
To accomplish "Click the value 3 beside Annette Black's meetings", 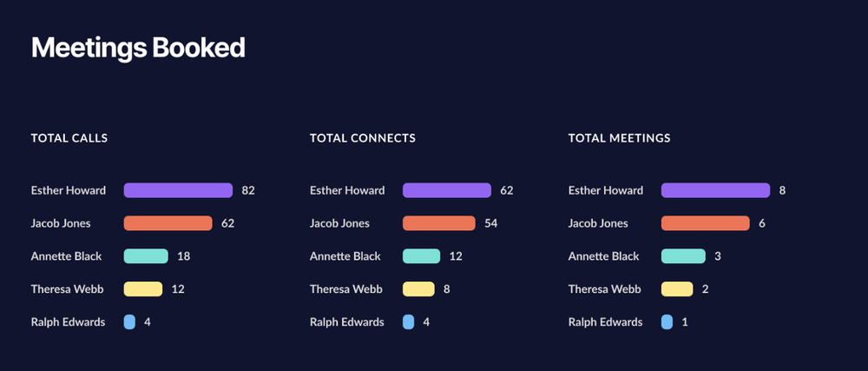I will tap(718, 256).
